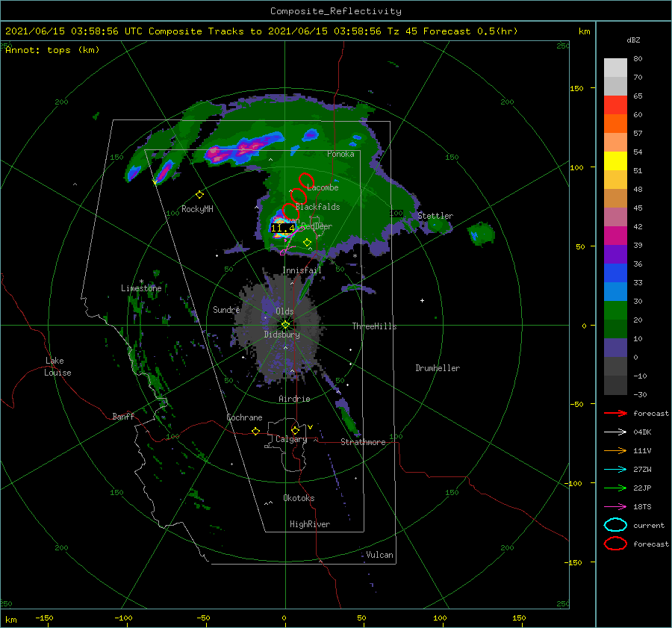
Task: Click yellow diamond marker above Calgary label
Action: 295,430
